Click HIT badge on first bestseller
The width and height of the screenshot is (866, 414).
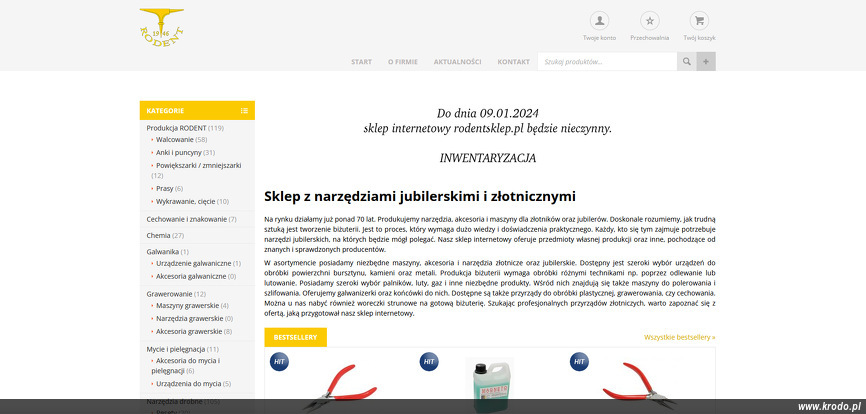[279, 361]
